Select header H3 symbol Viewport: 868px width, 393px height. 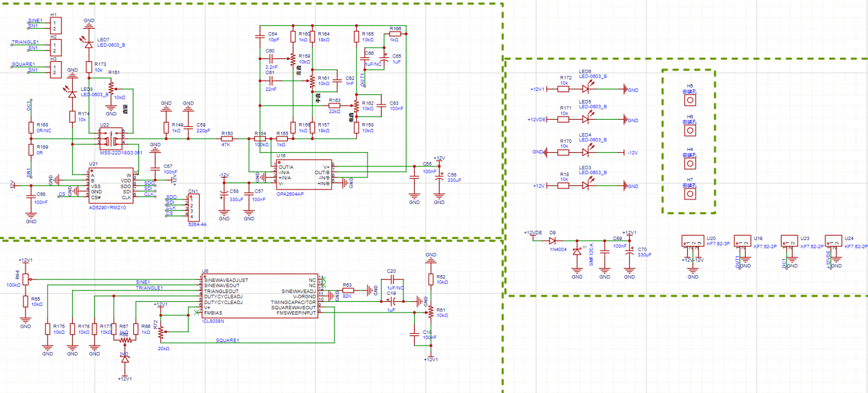pos(56,70)
